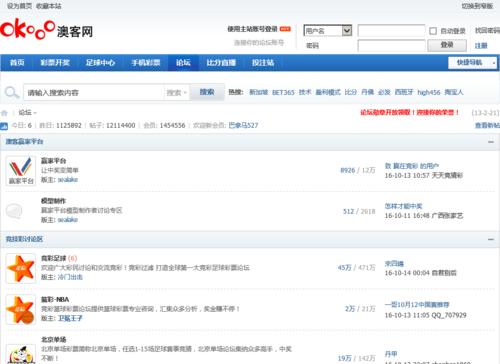Open 足球中心 in navigation bar

click(x=100, y=62)
